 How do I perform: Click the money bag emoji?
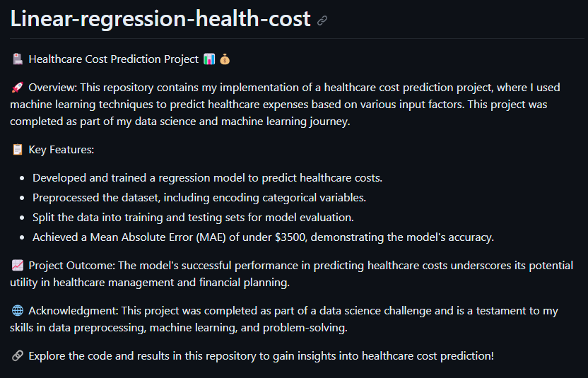tap(225, 59)
